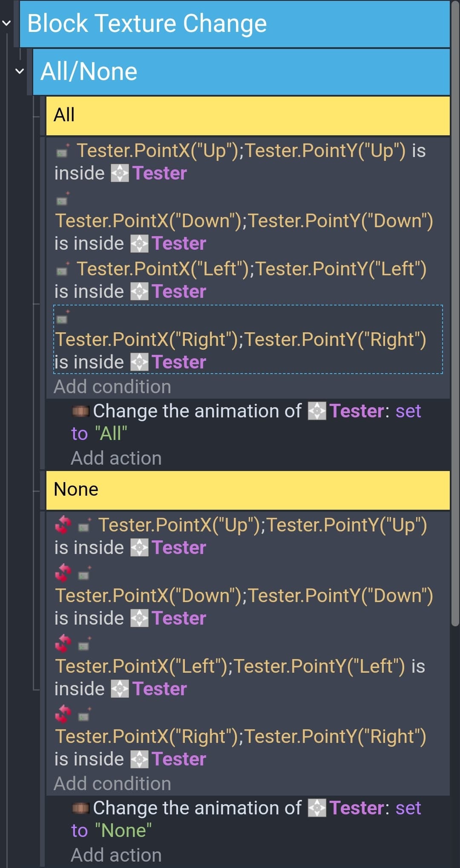Click the vertical scrollbar thumb

[455, 313]
